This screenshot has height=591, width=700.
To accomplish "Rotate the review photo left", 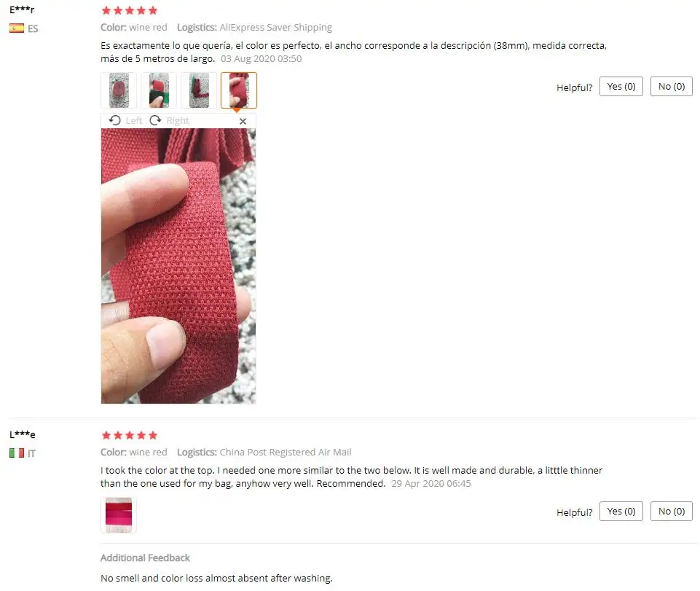I will coord(125,121).
